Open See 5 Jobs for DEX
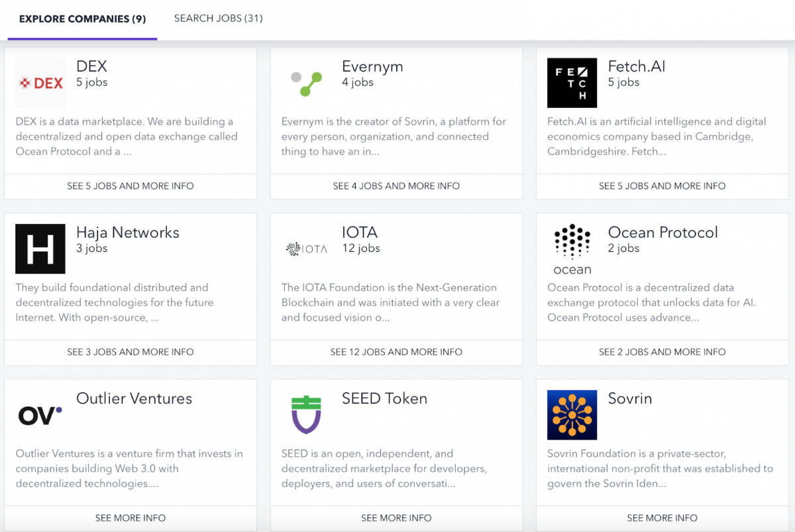The image size is (795, 532). [131, 186]
